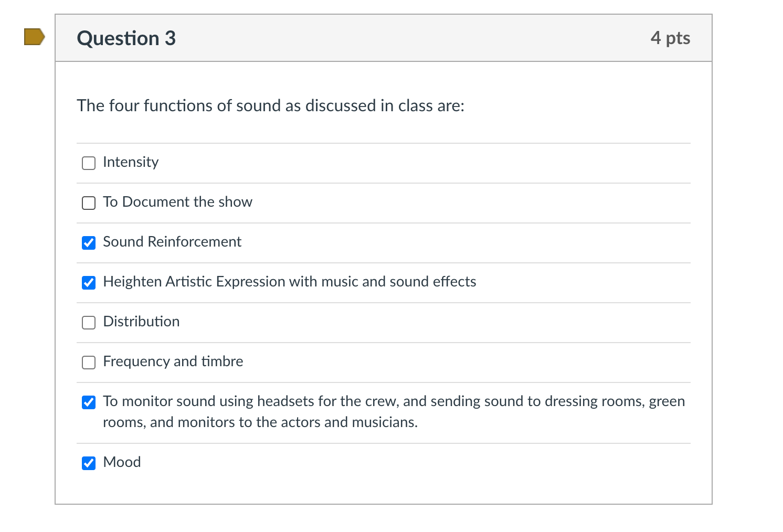Uncheck the monitor sound using headsets option

pos(89,402)
